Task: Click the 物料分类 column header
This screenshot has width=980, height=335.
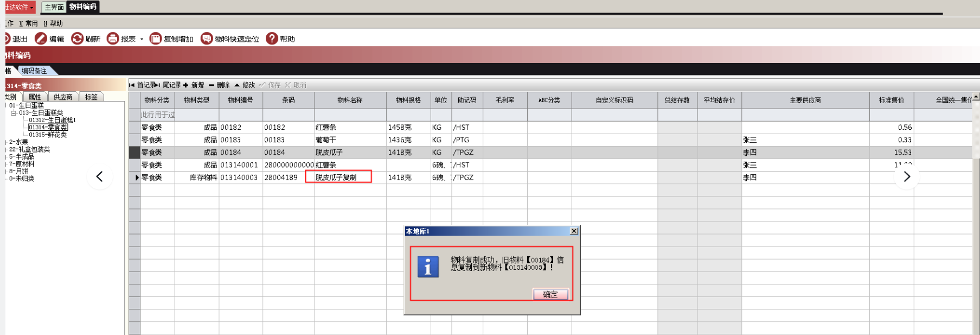Action: tap(157, 100)
